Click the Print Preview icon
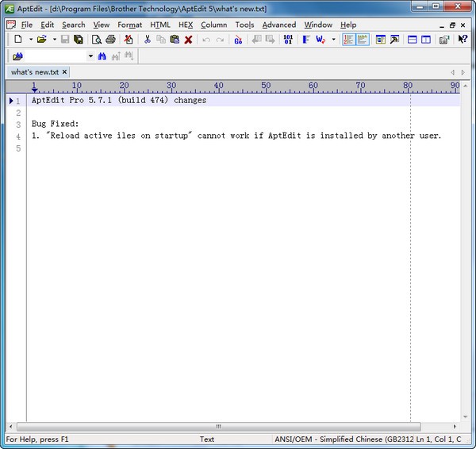The height and width of the screenshot is (449, 476). pyautogui.click(x=96, y=40)
